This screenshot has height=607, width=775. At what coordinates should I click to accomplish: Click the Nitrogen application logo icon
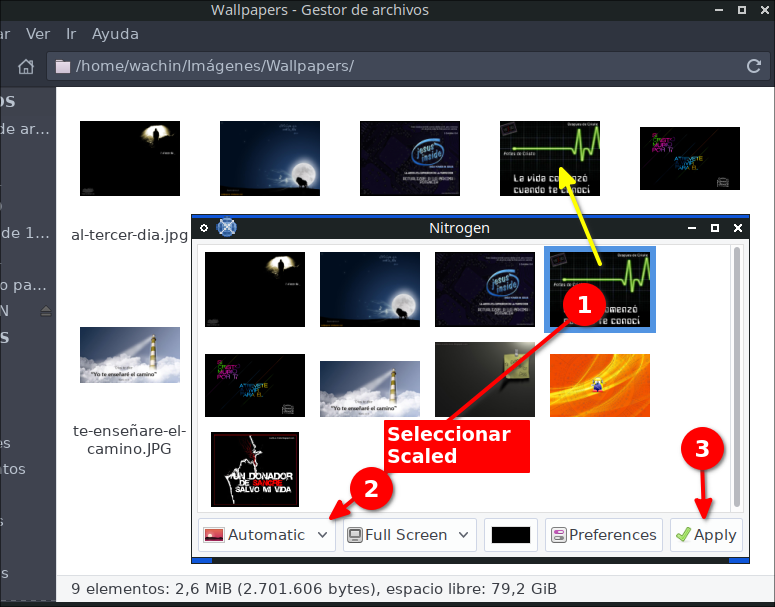pos(226,227)
